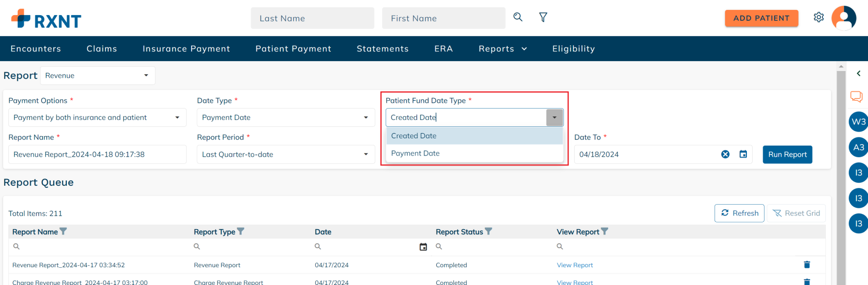Image resolution: width=868 pixels, height=285 pixels.
Task: Open the chat messages icon in sidebar
Action: tap(857, 97)
